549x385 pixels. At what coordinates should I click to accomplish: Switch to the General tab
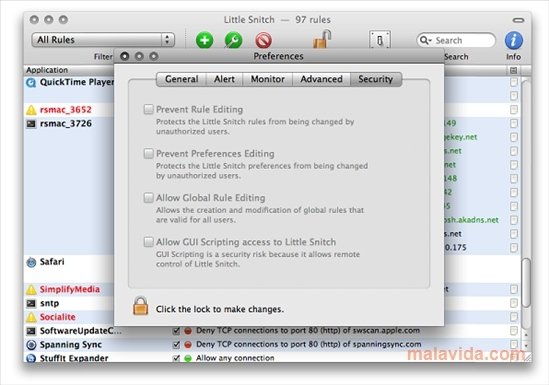[181, 79]
